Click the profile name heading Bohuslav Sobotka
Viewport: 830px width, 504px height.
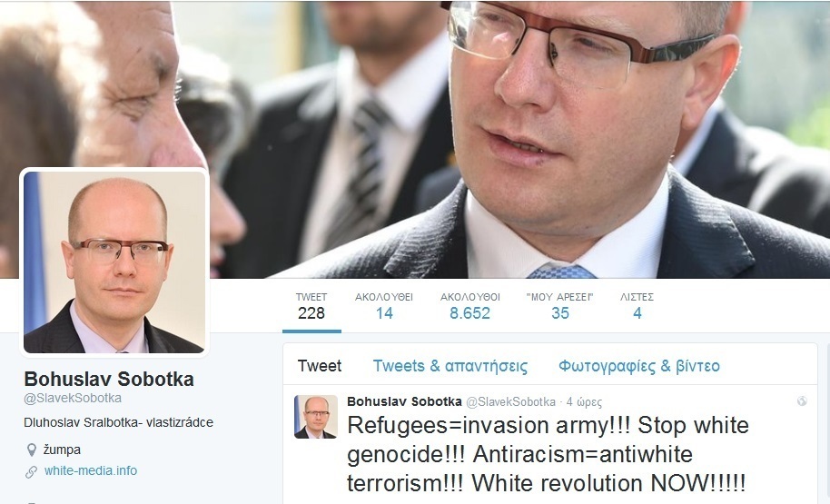(109, 379)
